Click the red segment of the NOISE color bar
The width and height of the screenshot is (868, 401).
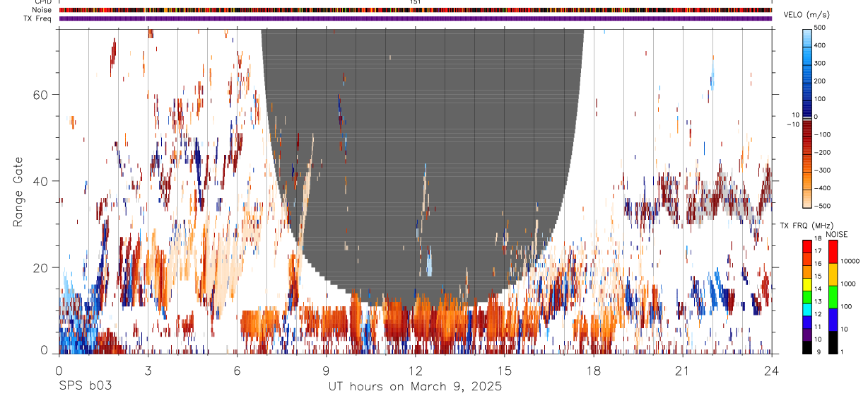coord(832,251)
